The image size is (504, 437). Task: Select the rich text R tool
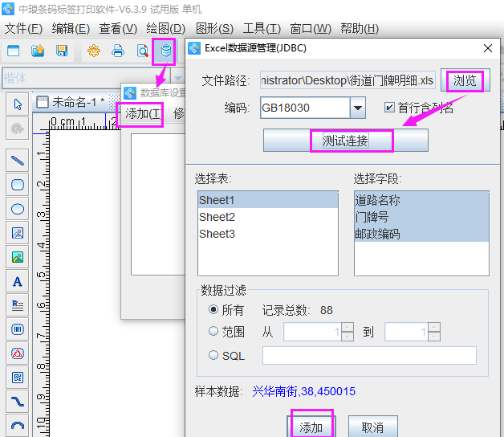pos(18,305)
